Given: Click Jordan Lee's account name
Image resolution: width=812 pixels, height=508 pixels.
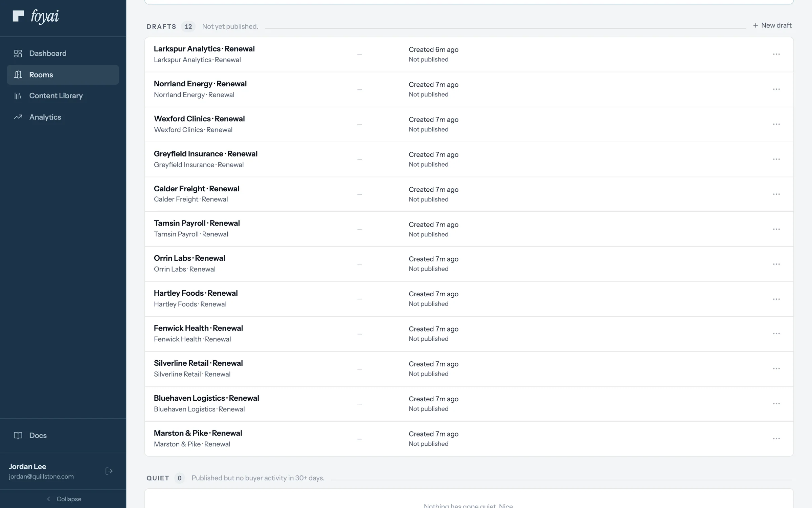Looking at the screenshot, I should (27, 466).
